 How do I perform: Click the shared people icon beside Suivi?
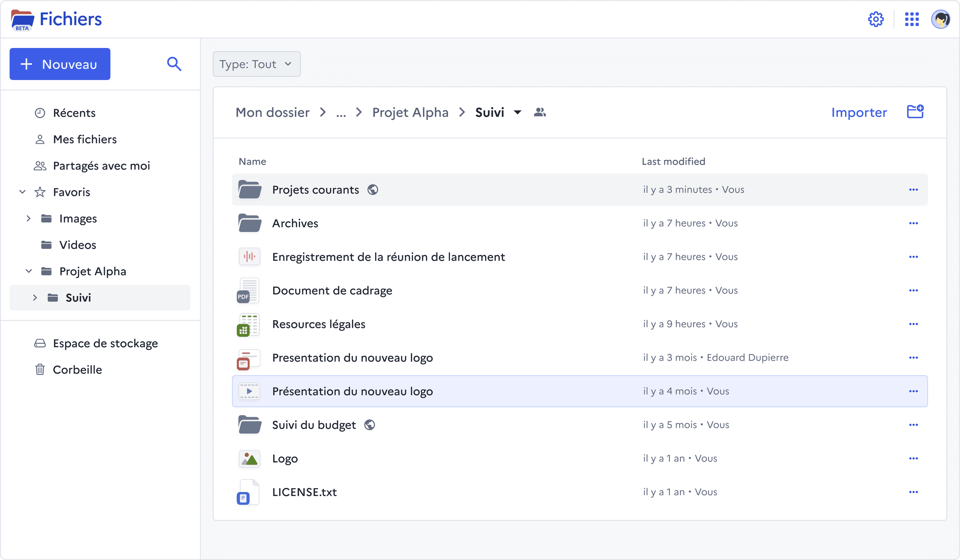(540, 112)
